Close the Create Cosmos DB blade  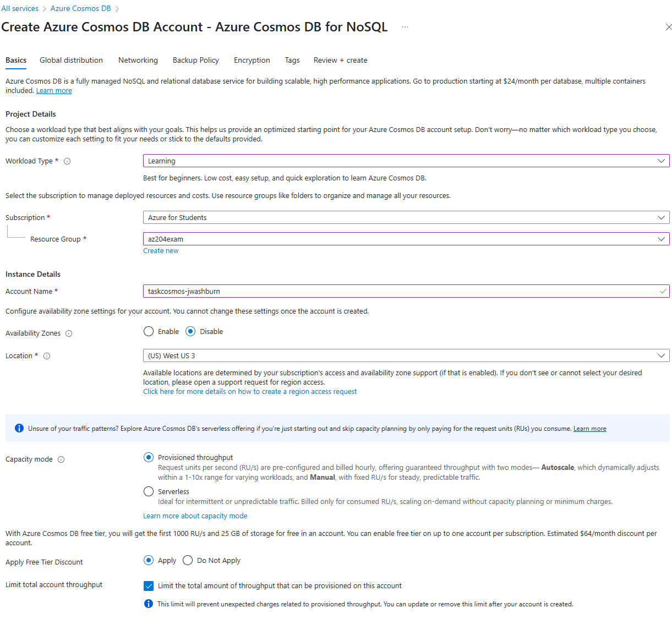point(669,27)
